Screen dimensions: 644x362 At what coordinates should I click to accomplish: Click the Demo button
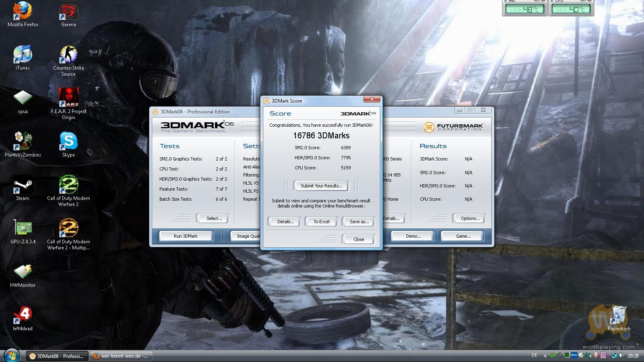click(x=413, y=236)
